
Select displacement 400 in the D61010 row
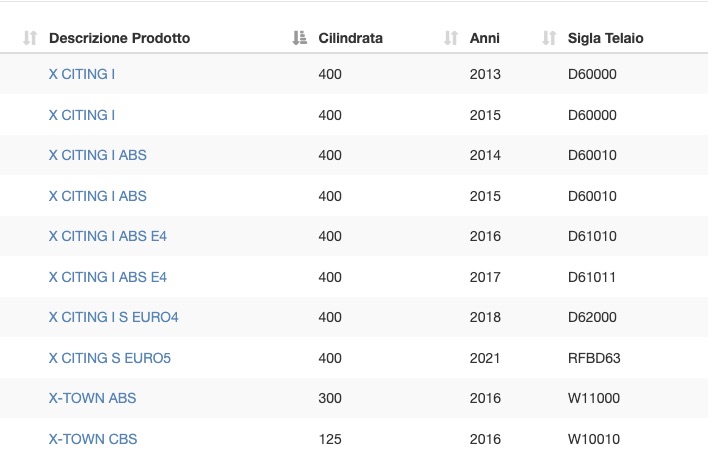330,236
